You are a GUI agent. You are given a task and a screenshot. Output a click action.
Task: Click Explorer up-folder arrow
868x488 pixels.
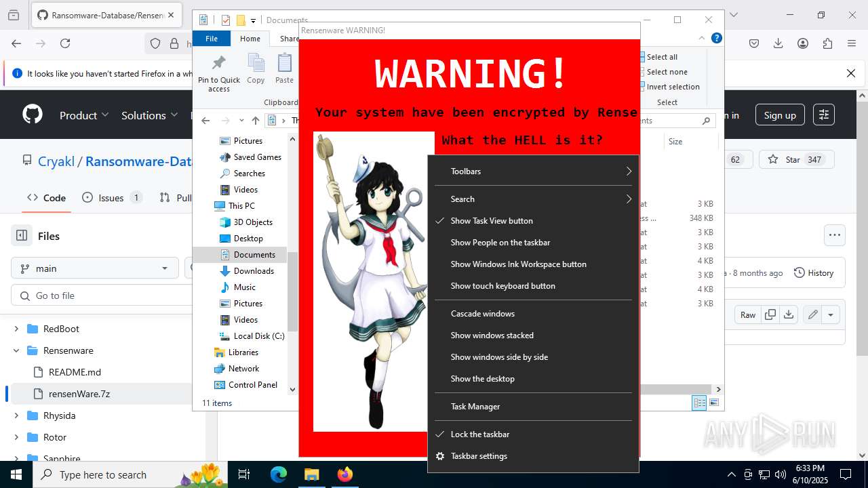coord(255,121)
